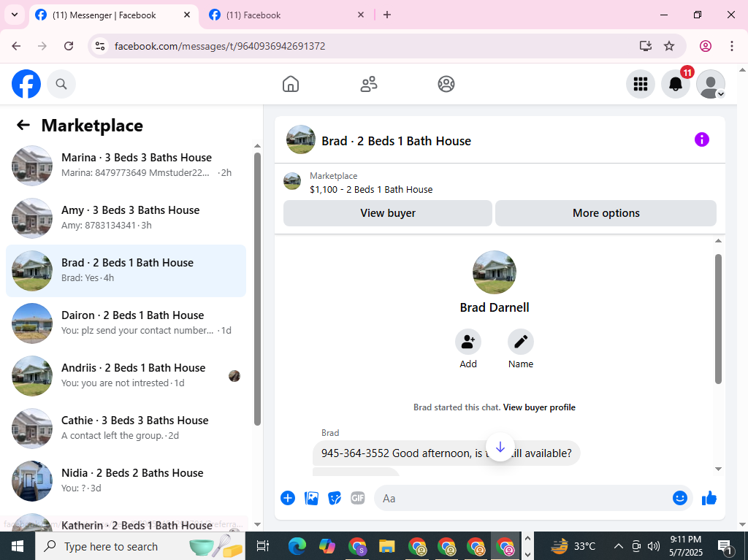Open the Windows Start menu
Viewport: 748px width, 560px height.
click(x=18, y=547)
